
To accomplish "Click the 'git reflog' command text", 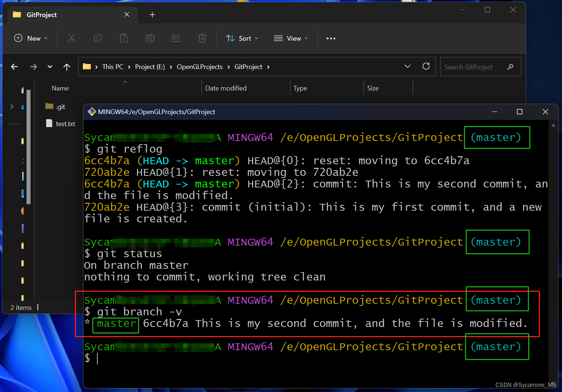I will point(129,149).
